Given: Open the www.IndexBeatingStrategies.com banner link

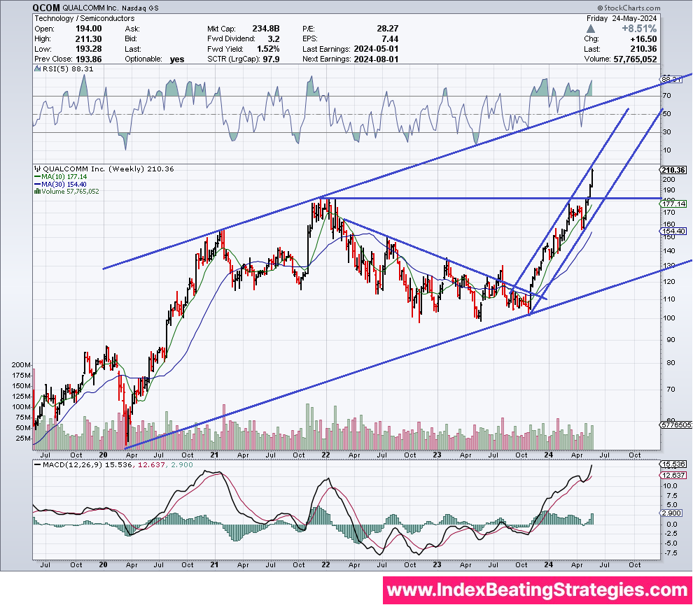Looking at the screenshot, I should 538,590.
